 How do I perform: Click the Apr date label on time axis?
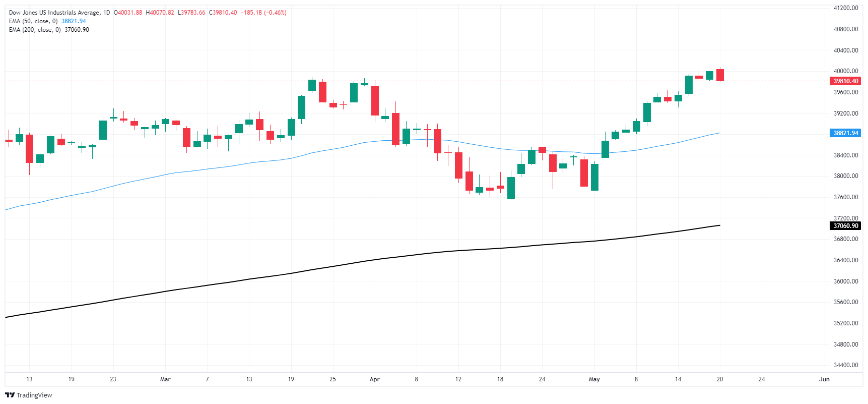(374, 379)
